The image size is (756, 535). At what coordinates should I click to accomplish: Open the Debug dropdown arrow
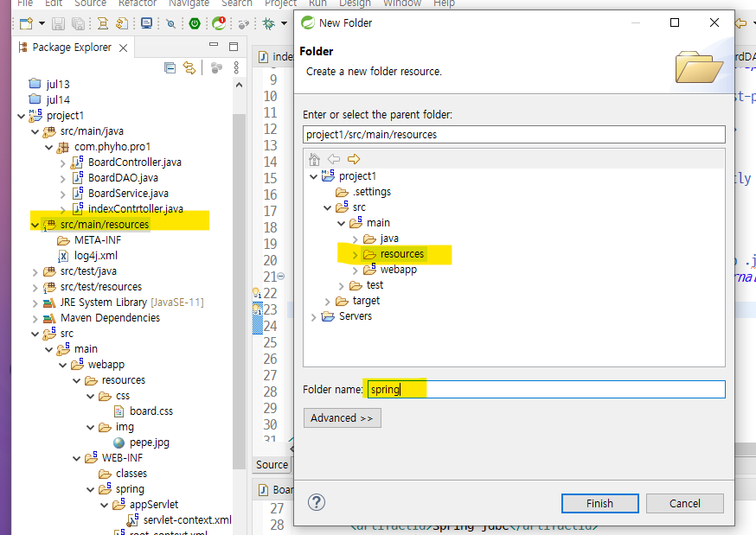pyautogui.click(x=284, y=23)
